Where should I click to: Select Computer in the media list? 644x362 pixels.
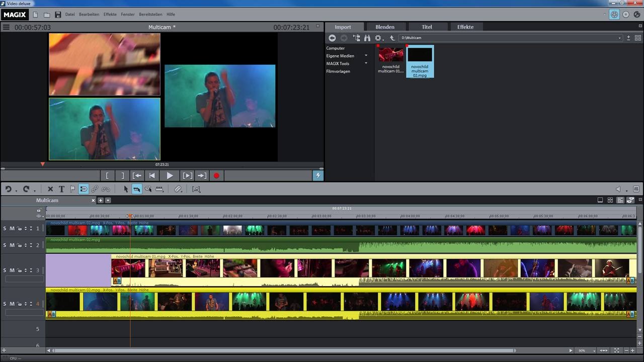click(x=336, y=48)
